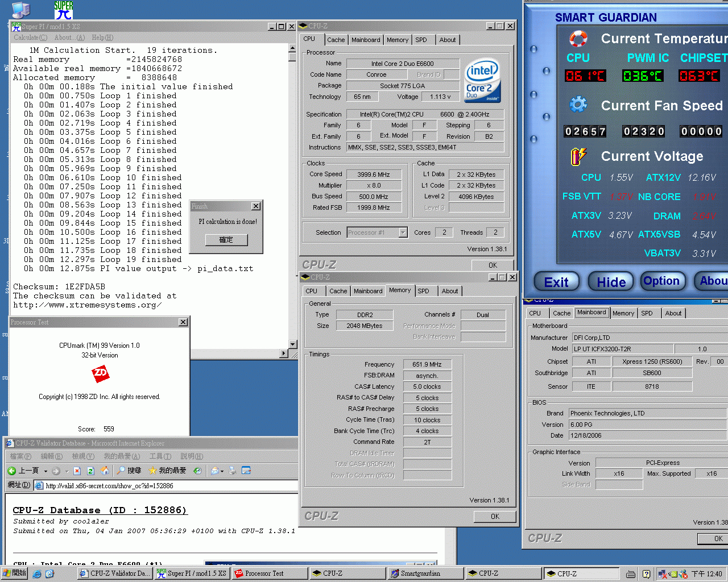Click Super PI vertical scrollbar up arrow
The image size is (728, 582).
293,48
